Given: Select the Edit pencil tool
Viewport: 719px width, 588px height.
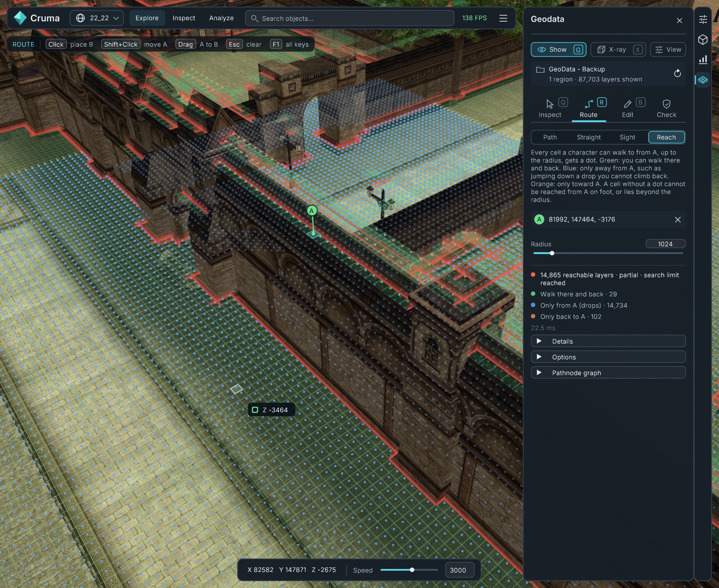Looking at the screenshot, I should pyautogui.click(x=628, y=108).
